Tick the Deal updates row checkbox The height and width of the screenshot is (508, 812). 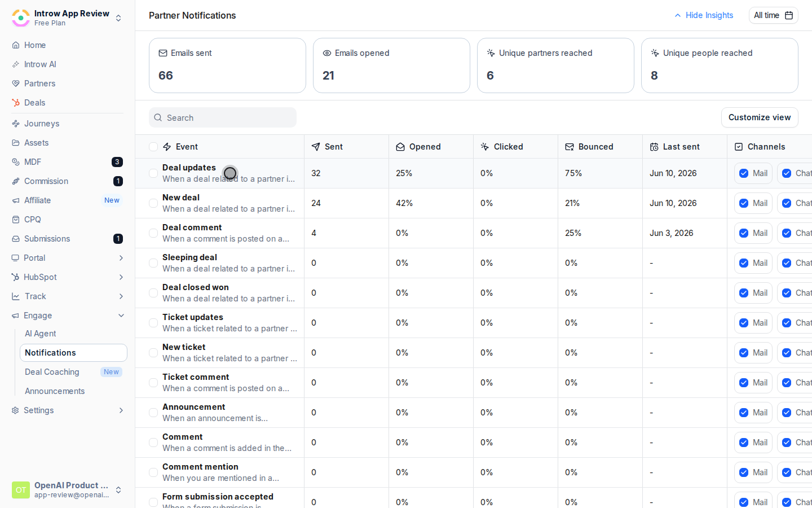(x=153, y=173)
